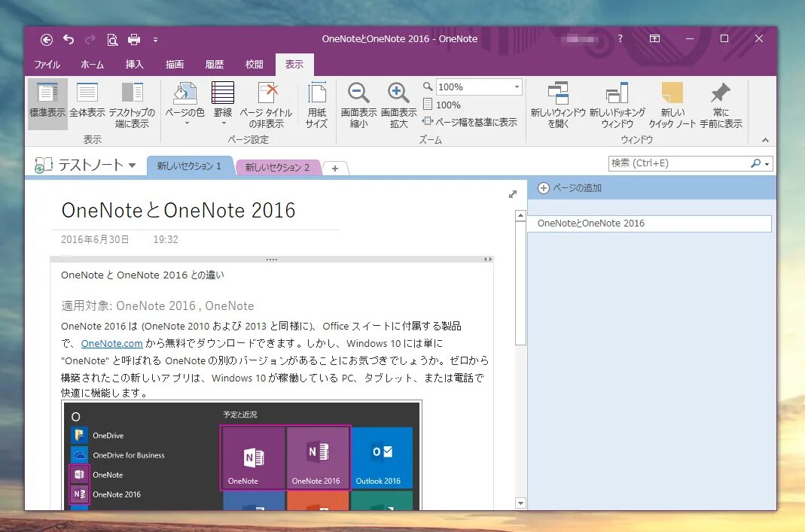Open 用紙サイズ paper size pane
805x532 pixels.
click(x=316, y=105)
